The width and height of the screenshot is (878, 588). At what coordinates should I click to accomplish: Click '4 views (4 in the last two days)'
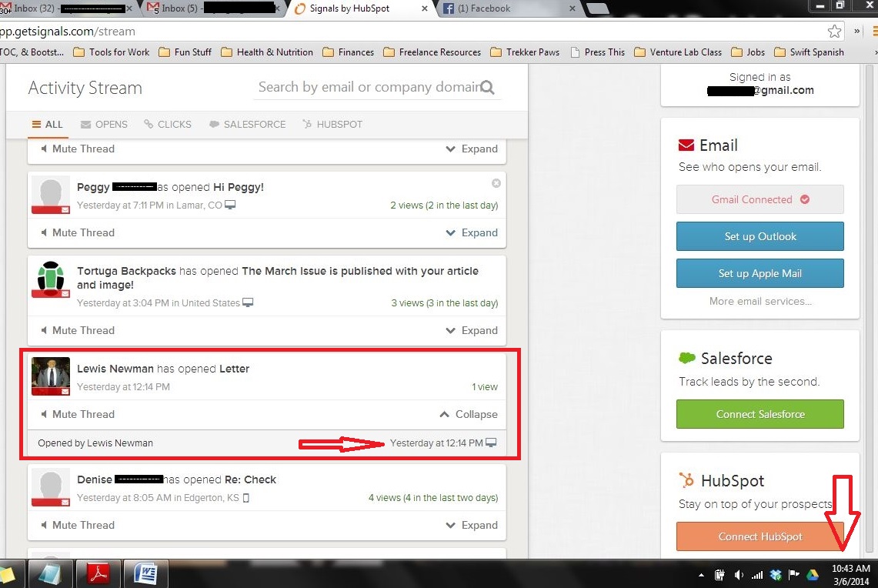point(432,498)
